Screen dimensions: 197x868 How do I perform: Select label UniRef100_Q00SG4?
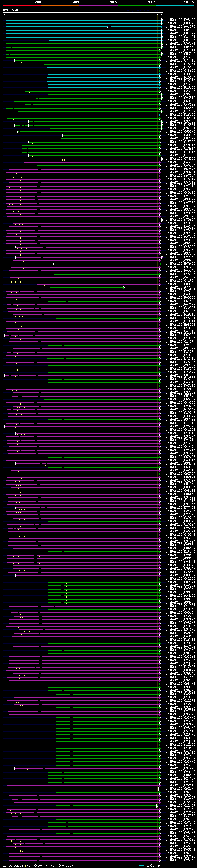point(180,165)
